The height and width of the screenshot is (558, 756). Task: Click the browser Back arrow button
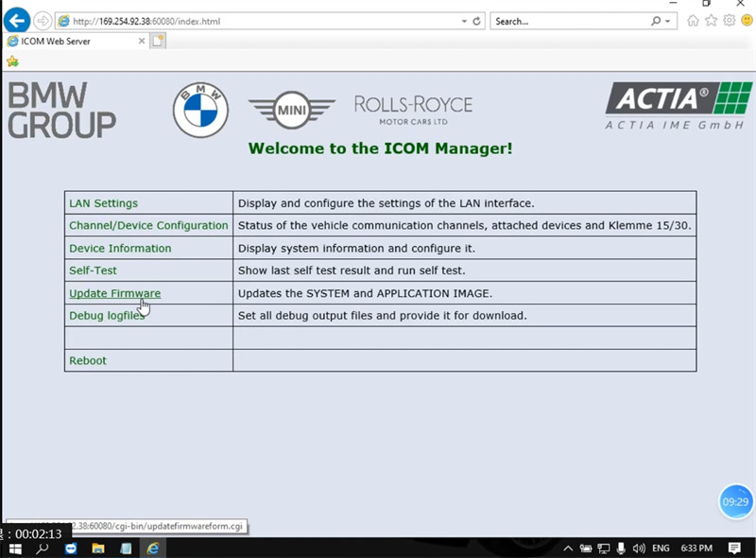click(x=17, y=20)
